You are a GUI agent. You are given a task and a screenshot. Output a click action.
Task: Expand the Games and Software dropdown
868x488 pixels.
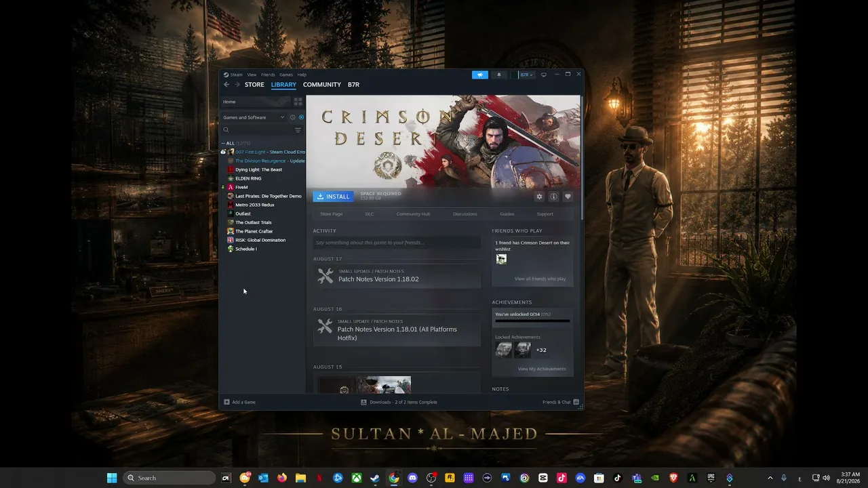[x=254, y=117]
